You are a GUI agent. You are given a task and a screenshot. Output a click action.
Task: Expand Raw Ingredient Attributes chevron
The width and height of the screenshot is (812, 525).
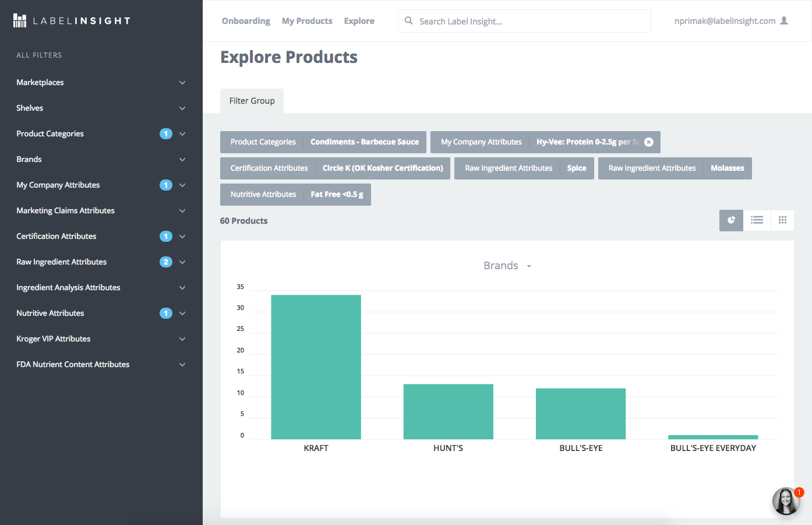click(182, 262)
